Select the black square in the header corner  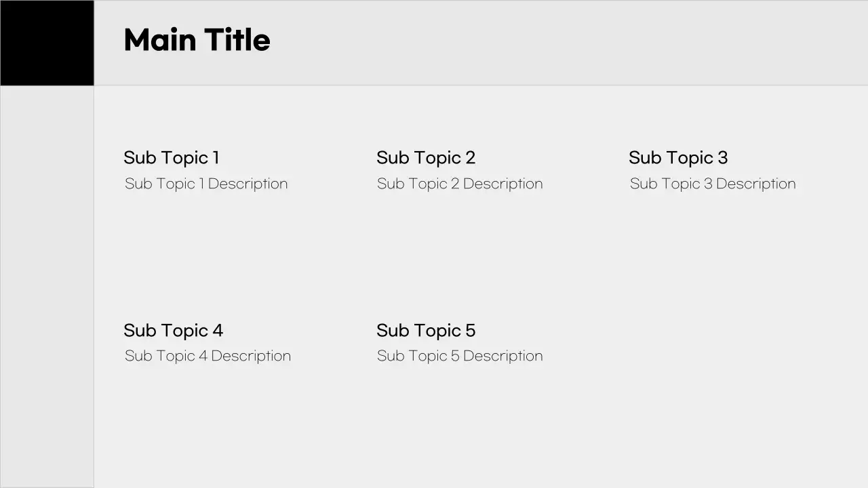47,43
